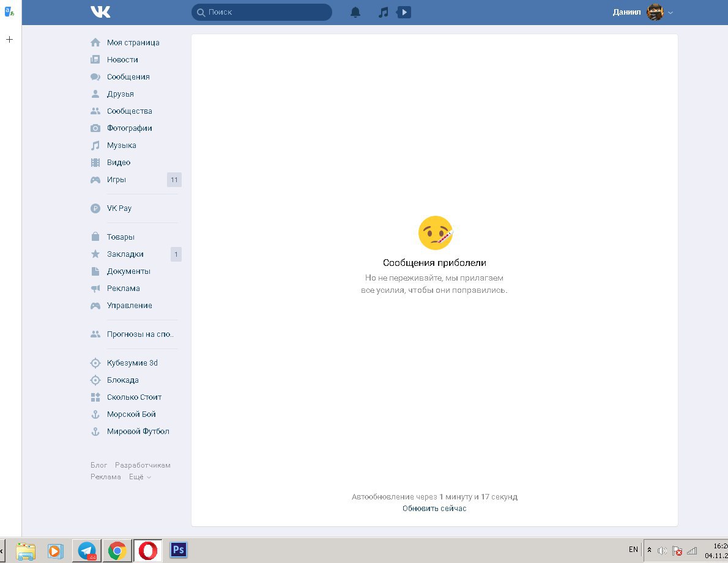Click Обновить сейчас link
The image size is (728, 563).
[434, 508]
